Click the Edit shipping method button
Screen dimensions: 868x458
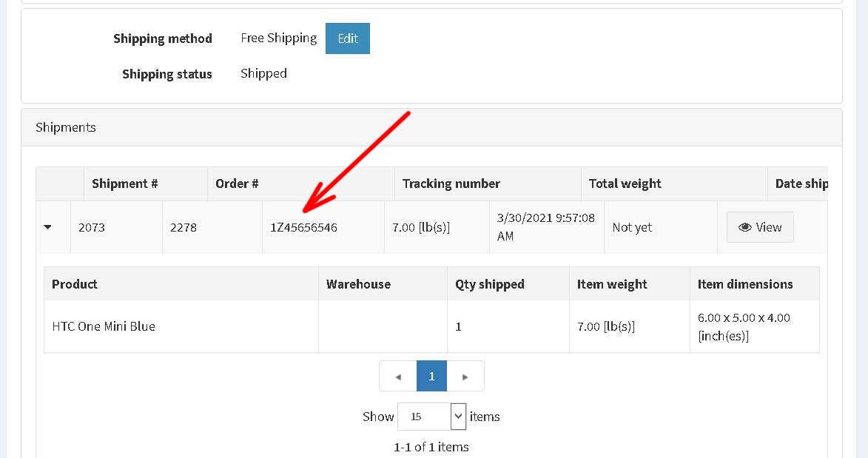tap(348, 38)
